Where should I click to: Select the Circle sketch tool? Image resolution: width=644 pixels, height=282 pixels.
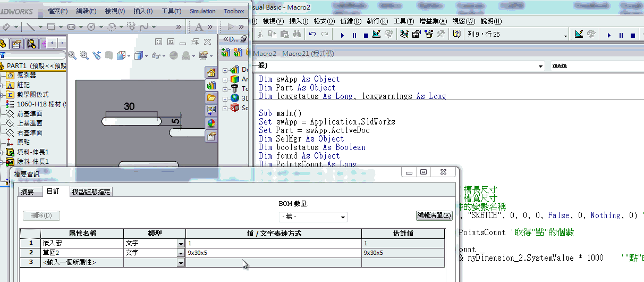coord(91,27)
